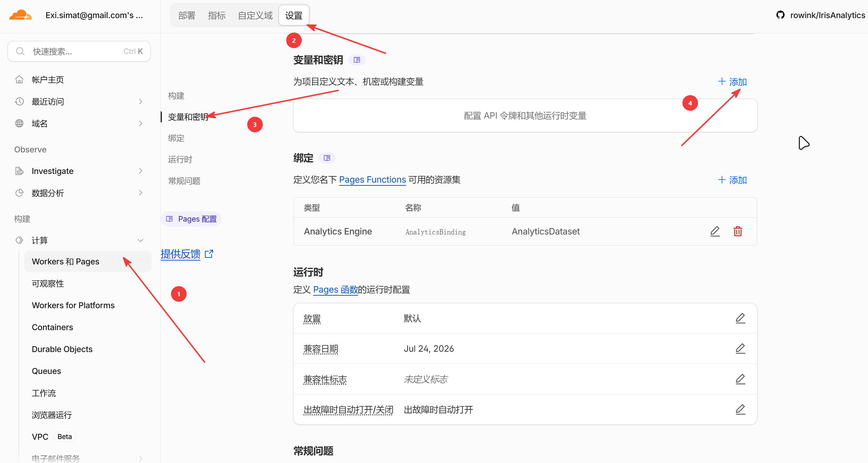868x463 pixels.
Task: Click the docs icon beside 变量和密钥 heading
Action: [357, 60]
